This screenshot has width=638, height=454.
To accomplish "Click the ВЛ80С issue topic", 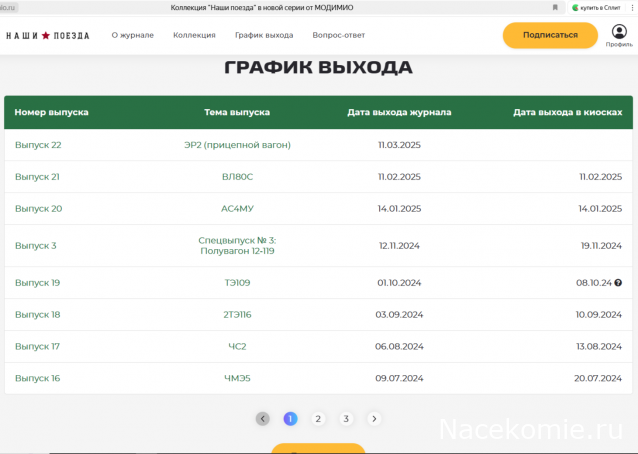I will (x=237, y=177).
